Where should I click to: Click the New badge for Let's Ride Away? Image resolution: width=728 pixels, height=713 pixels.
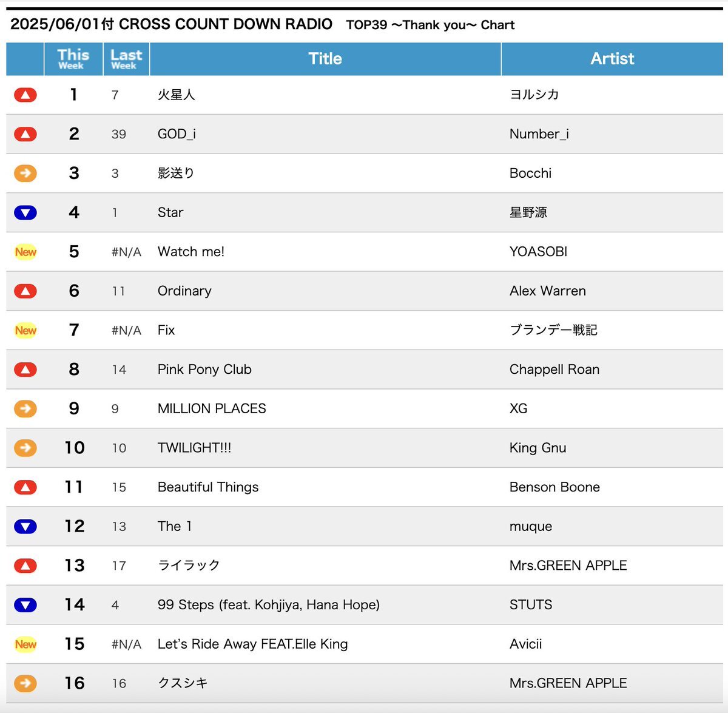(x=25, y=644)
